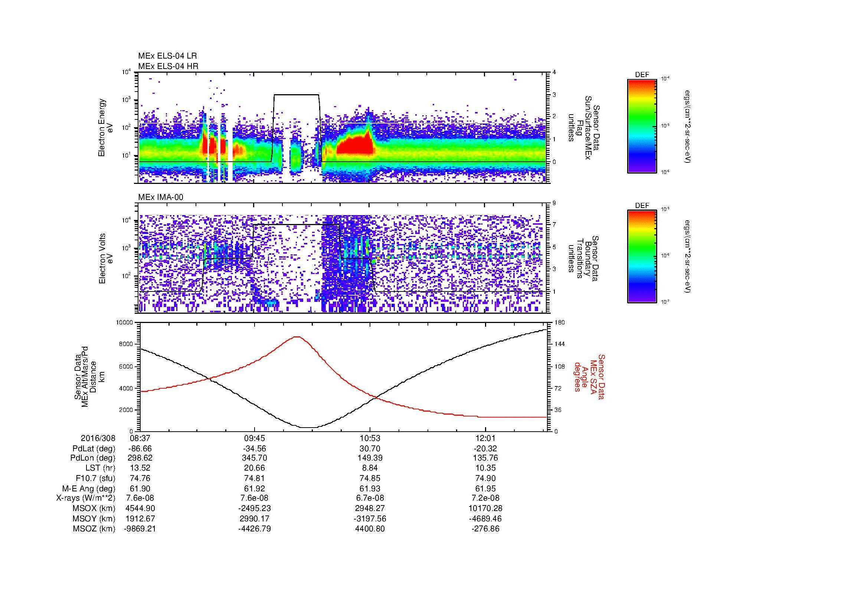Click the 'Electron Energy eV' axis label
Screen dimensions: 868x613
coord(105,128)
